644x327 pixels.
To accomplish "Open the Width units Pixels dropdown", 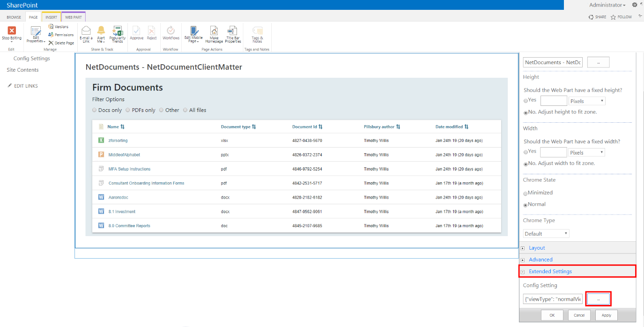I will coord(587,152).
